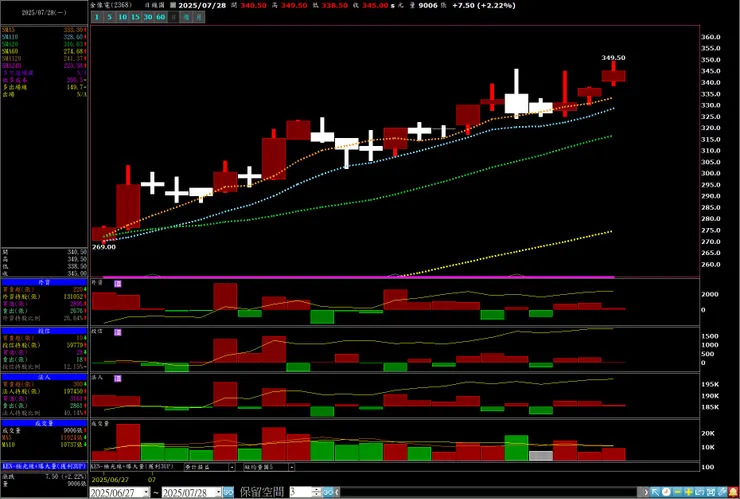This screenshot has height=499, width=740.
Task: Click GO button next to 保留空間 value
Action: point(328,492)
